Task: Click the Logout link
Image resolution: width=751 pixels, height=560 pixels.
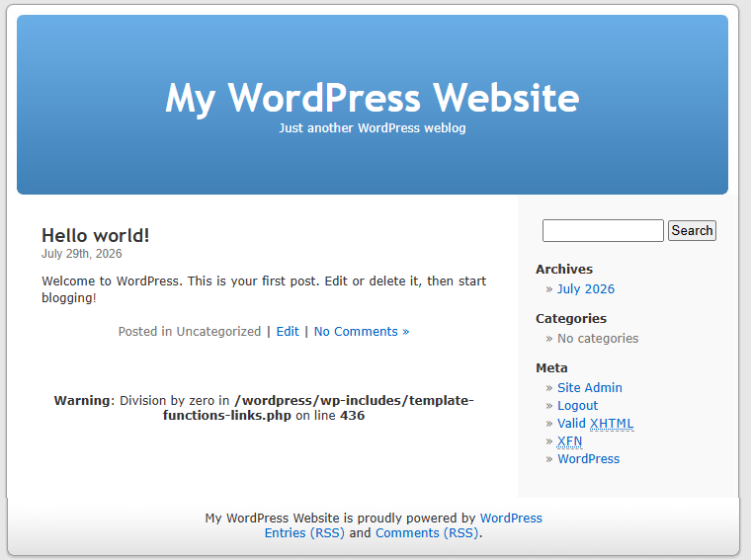Action: pos(578,405)
